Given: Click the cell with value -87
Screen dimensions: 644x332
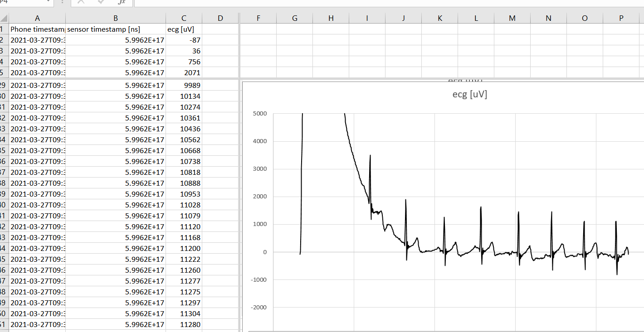Looking at the screenshot, I should click(x=184, y=40).
